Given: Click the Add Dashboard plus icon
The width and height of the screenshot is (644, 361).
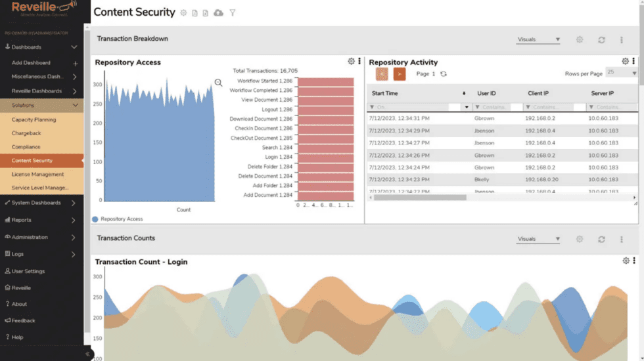Looking at the screenshot, I should [x=76, y=64].
